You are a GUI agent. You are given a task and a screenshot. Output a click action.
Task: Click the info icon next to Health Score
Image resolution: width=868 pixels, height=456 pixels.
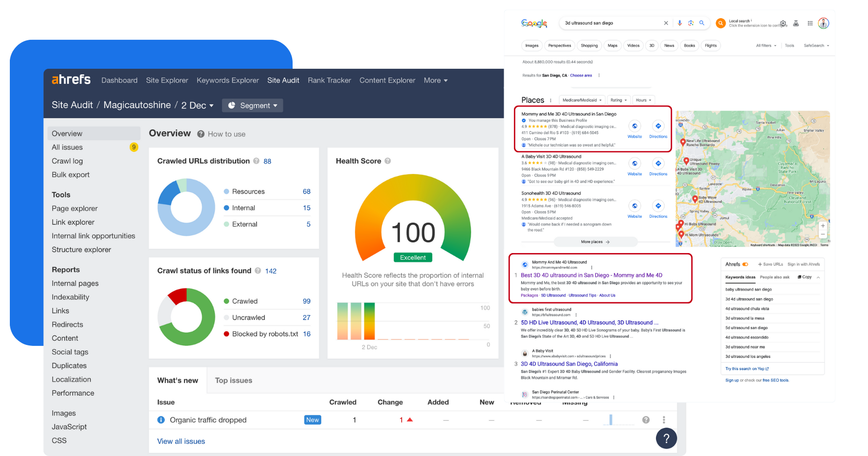(388, 161)
